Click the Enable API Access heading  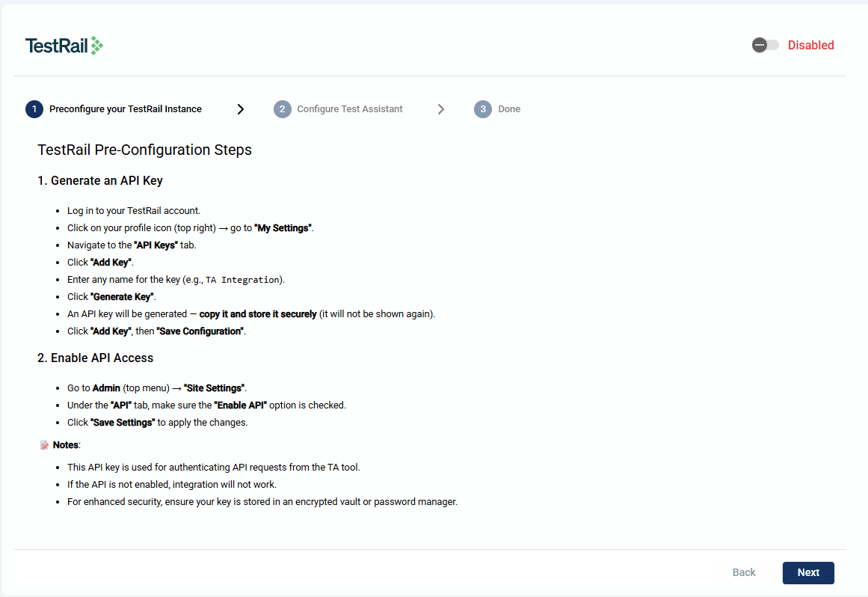pos(95,358)
